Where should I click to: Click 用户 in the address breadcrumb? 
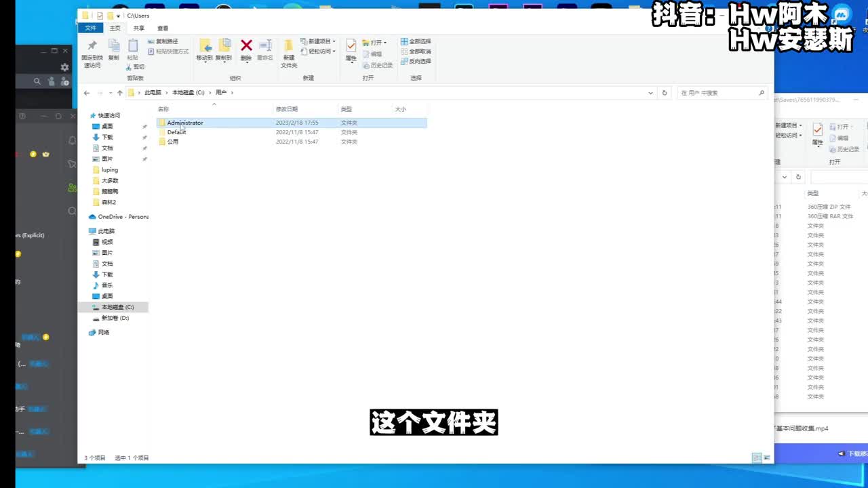pyautogui.click(x=221, y=92)
